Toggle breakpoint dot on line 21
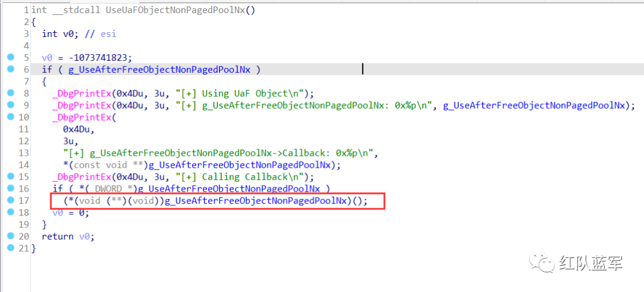The image size is (644, 292). tap(11, 248)
